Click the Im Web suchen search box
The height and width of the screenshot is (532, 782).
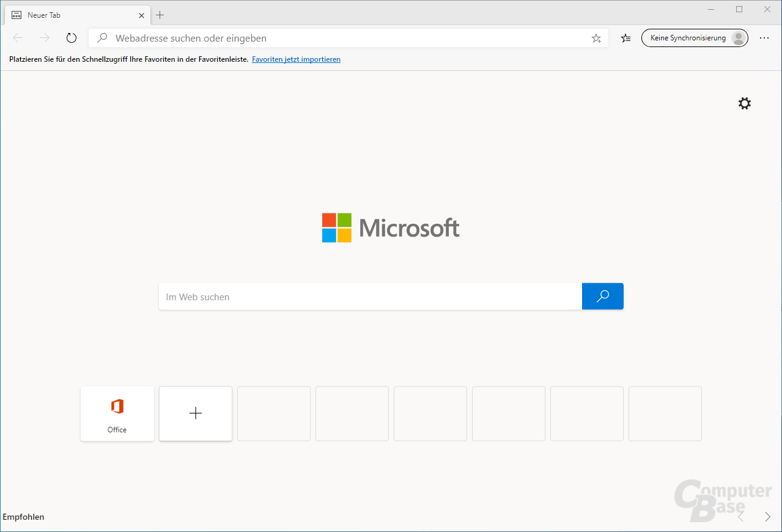370,297
